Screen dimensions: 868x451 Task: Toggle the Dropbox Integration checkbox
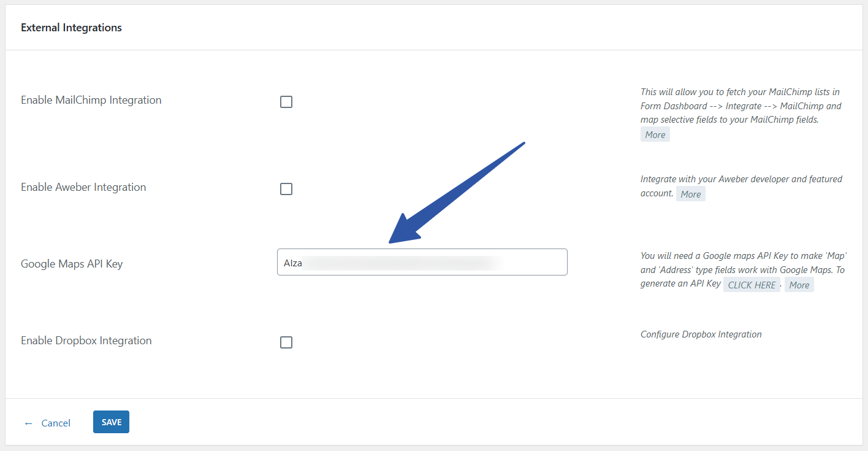pyautogui.click(x=286, y=342)
